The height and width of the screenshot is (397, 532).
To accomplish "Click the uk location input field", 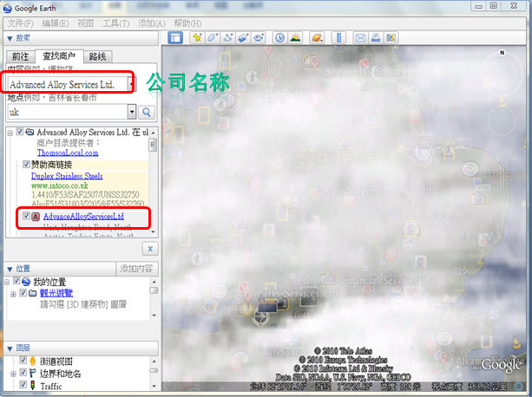I will pyautogui.click(x=68, y=112).
